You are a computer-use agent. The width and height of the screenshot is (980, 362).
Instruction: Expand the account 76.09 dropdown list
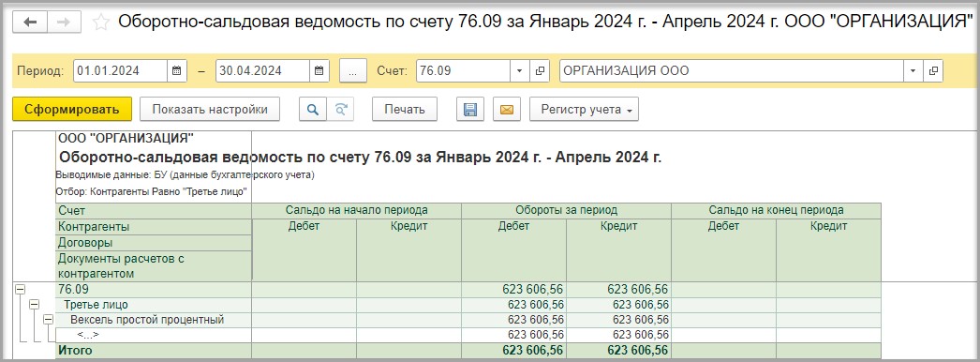coord(519,70)
